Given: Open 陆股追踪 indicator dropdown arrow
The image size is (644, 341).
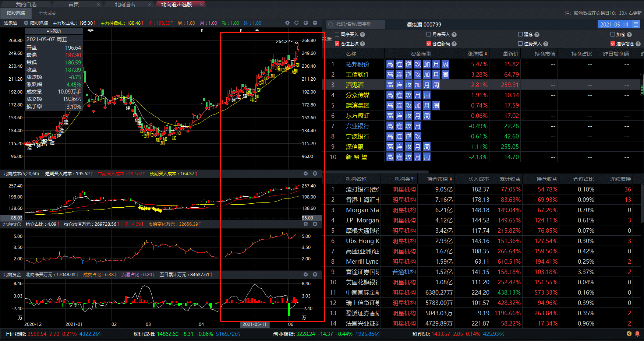Looking at the screenshot, I should pos(26,23).
